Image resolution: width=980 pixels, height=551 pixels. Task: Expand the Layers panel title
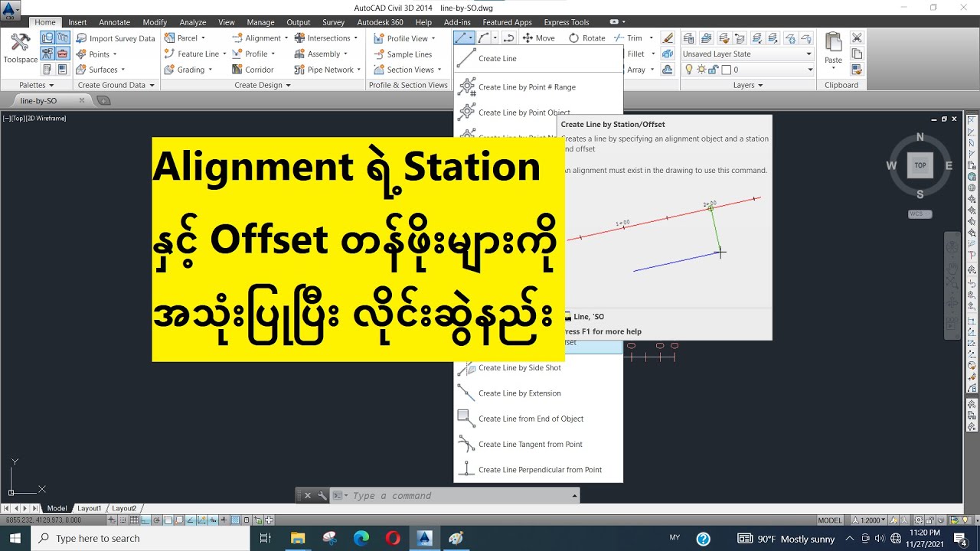tap(748, 85)
